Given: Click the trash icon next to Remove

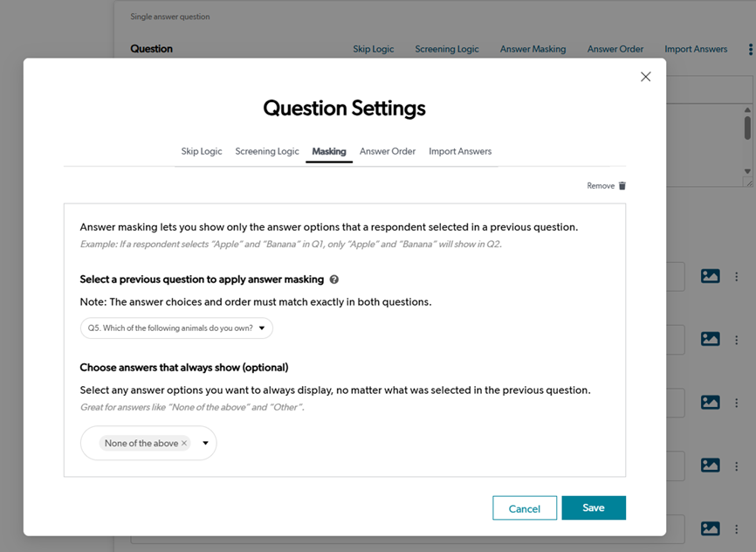Looking at the screenshot, I should [x=622, y=186].
